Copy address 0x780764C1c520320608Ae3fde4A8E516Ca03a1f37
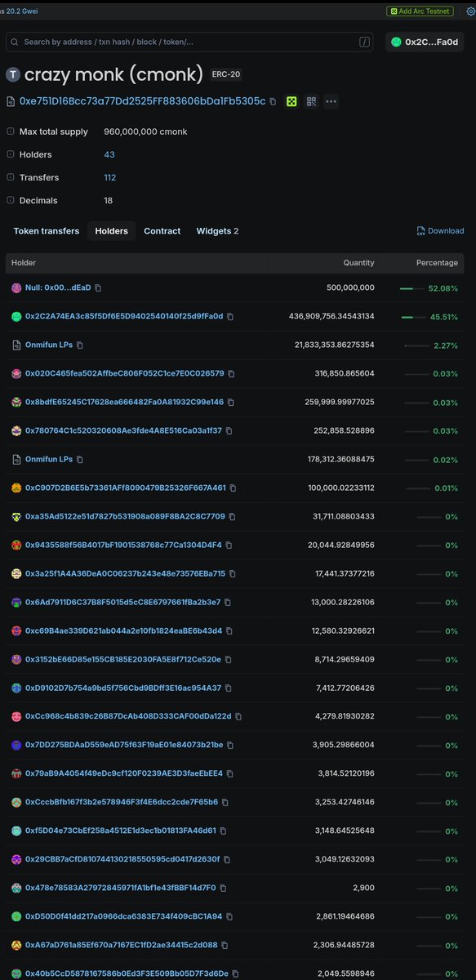This screenshot has width=476, height=980. [x=229, y=431]
